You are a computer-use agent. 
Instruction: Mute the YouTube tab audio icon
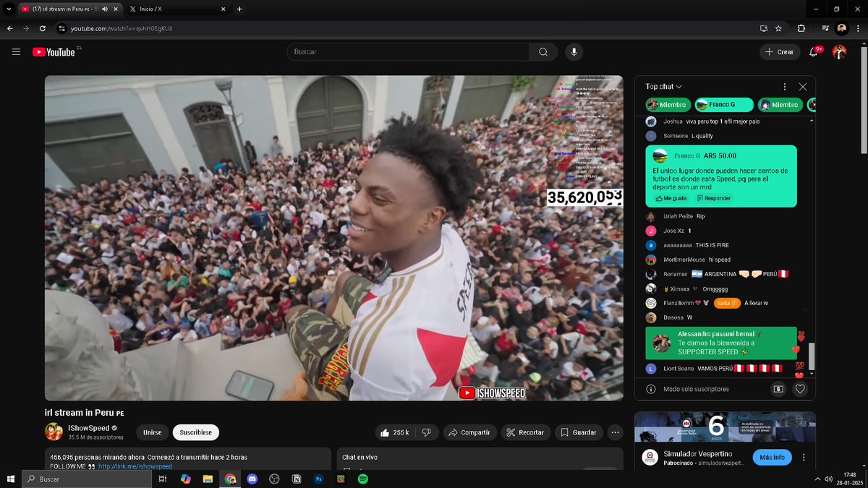(105, 9)
